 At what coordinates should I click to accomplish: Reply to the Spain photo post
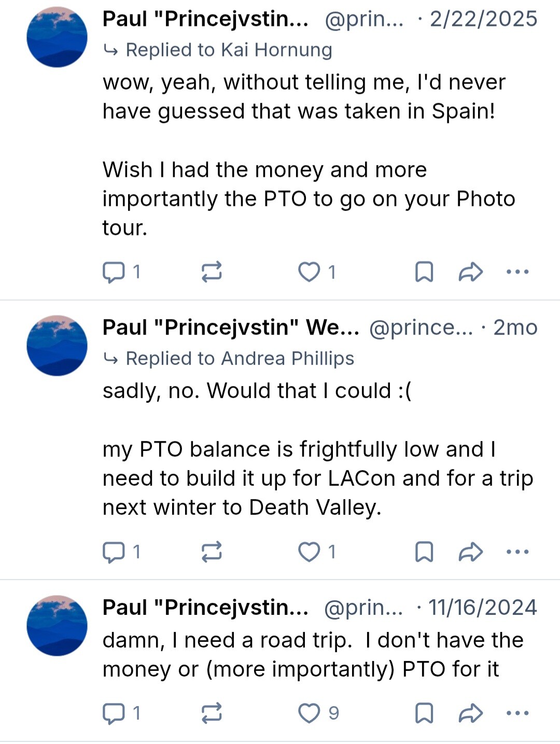click(x=114, y=272)
